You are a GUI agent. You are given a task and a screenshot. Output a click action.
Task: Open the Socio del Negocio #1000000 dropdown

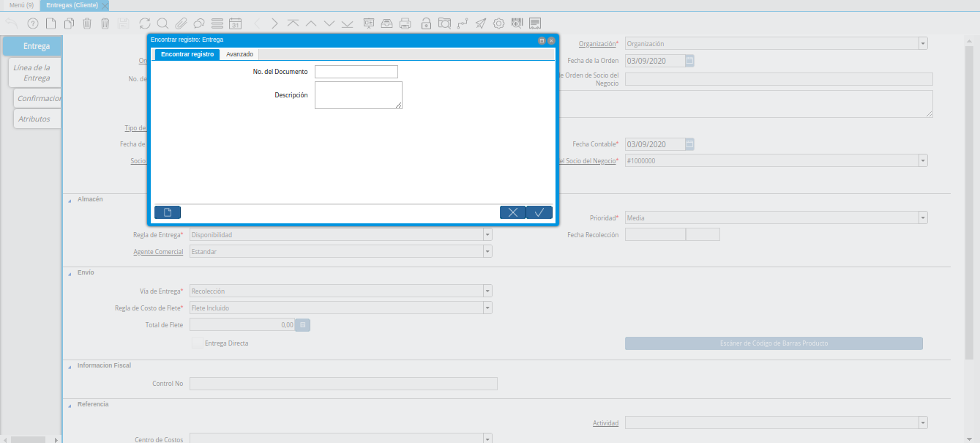(923, 160)
